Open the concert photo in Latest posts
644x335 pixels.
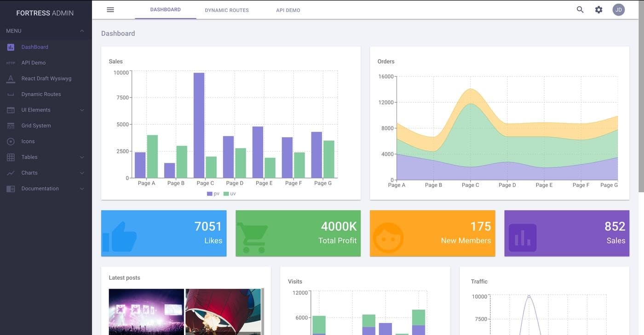pyautogui.click(x=146, y=312)
